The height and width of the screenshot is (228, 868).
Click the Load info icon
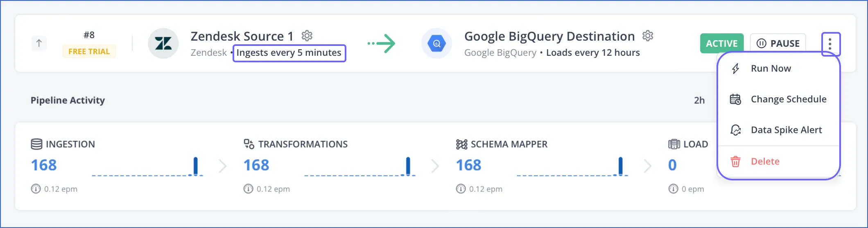point(673,189)
